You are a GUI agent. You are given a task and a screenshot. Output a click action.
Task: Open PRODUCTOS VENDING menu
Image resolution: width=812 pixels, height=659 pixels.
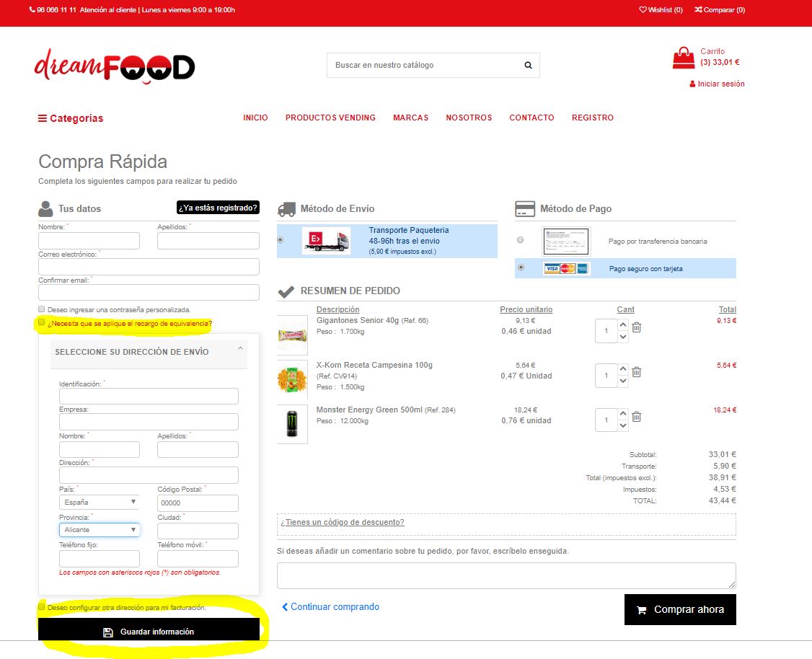[330, 118]
